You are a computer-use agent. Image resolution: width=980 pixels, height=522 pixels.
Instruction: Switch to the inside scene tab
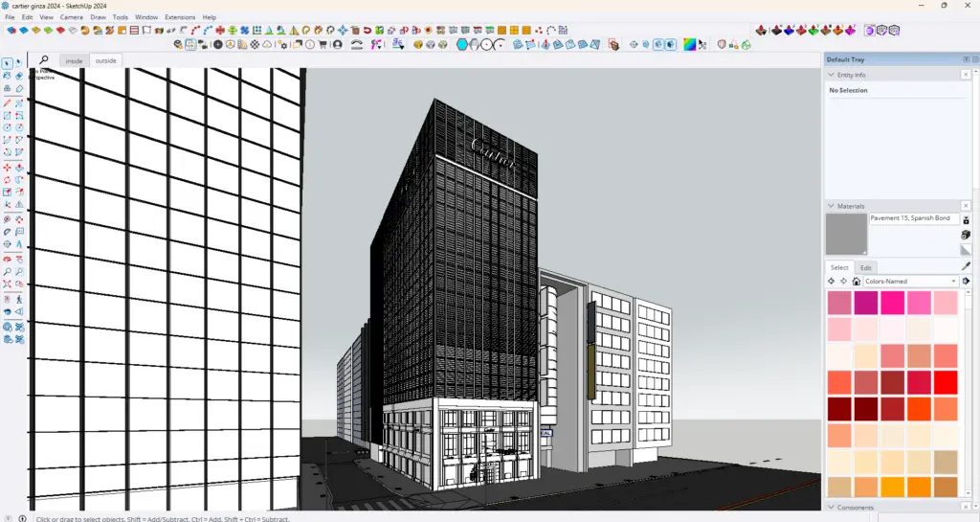coord(74,60)
